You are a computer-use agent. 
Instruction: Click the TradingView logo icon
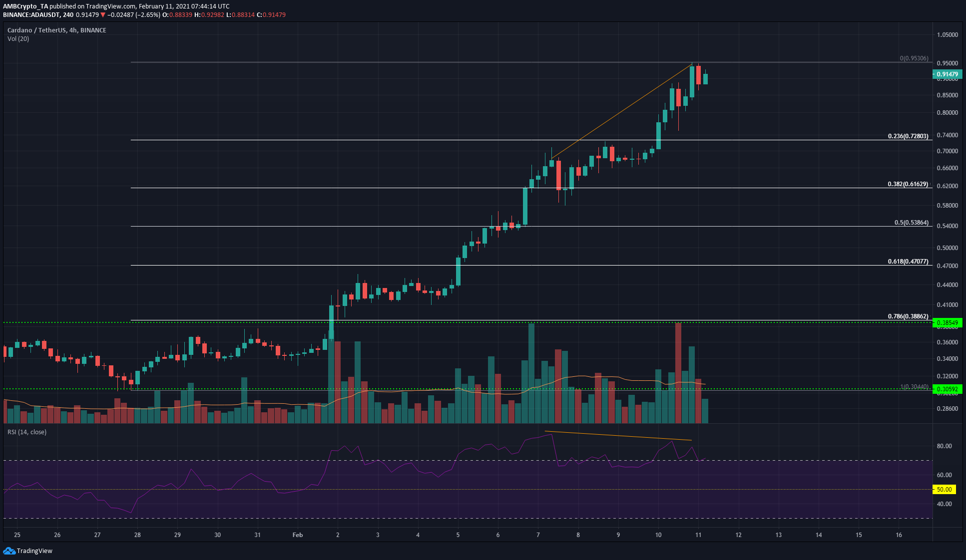tap(9, 551)
